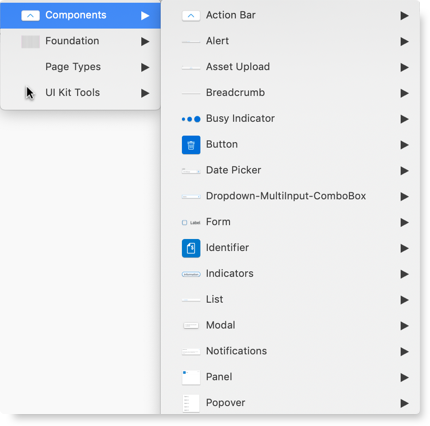Expand the UI Kit Tools submenu arrow
This screenshot has width=430, height=426.
(x=145, y=93)
